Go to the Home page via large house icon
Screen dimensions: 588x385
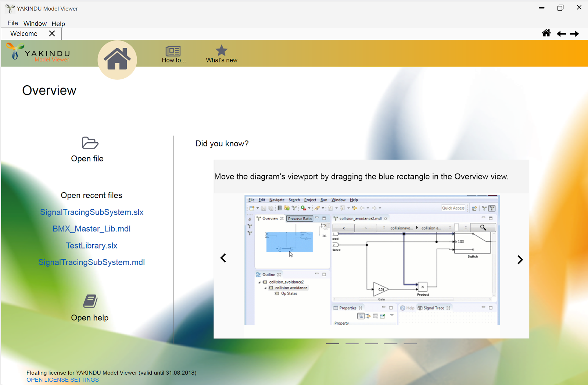point(117,60)
